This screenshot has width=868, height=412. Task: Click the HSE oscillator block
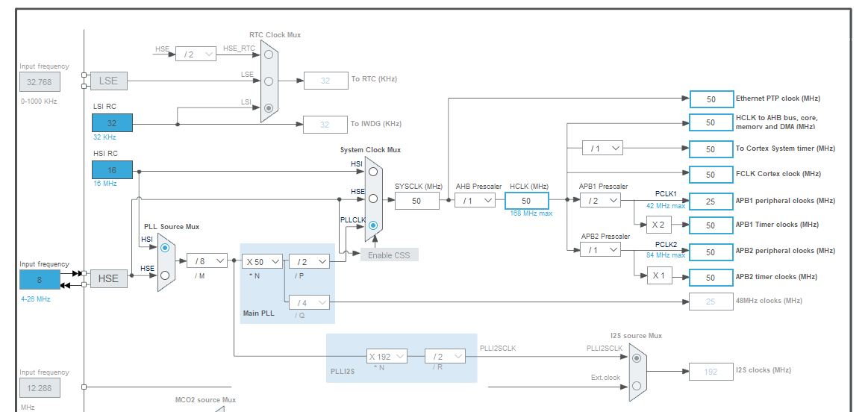[x=108, y=278]
